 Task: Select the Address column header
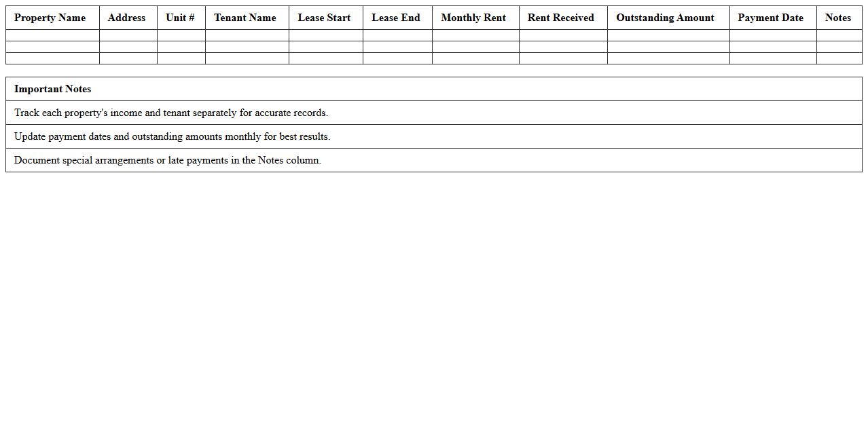[x=126, y=18]
